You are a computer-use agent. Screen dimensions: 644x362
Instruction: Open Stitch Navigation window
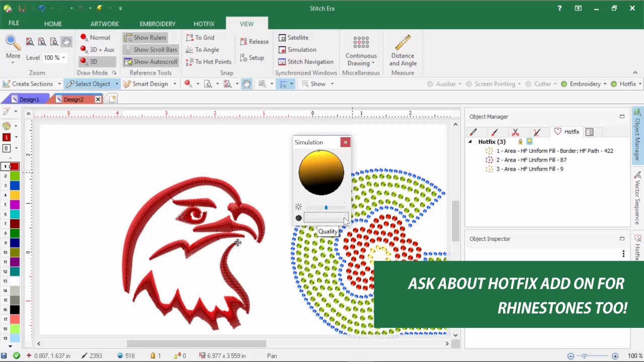click(x=306, y=62)
